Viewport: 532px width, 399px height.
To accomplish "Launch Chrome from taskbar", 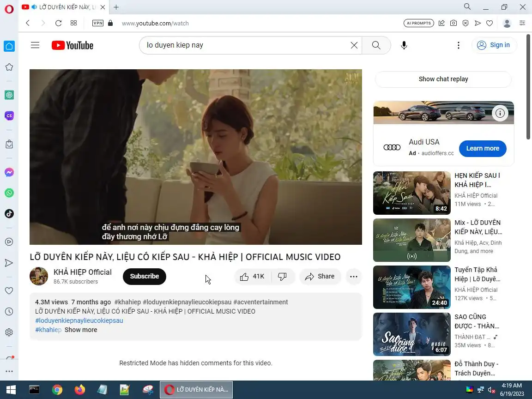I will coord(57,390).
